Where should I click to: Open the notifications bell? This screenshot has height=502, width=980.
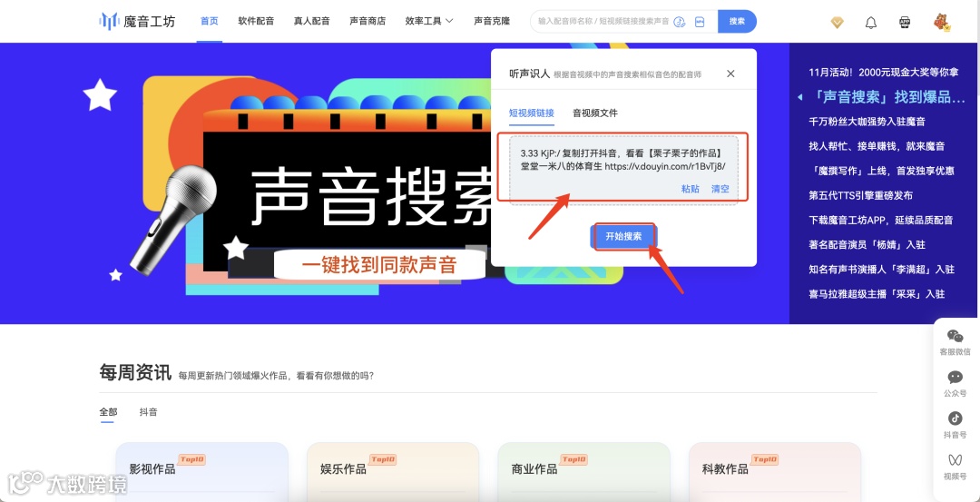(870, 23)
